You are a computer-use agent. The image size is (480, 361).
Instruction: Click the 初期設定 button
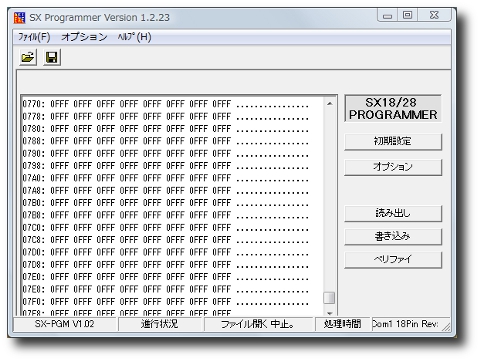pyautogui.click(x=393, y=141)
